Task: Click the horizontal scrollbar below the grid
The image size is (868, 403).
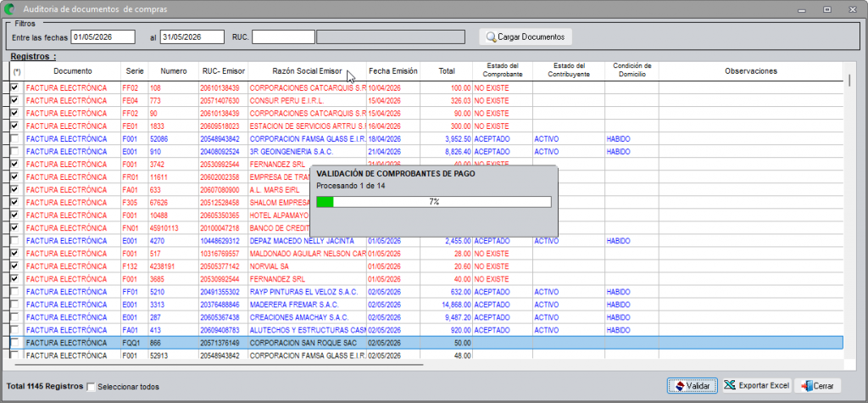Action: coord(219,366)
